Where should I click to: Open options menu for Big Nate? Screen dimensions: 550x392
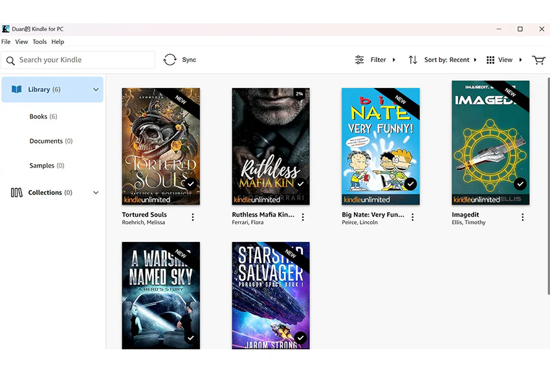point(413,217)
